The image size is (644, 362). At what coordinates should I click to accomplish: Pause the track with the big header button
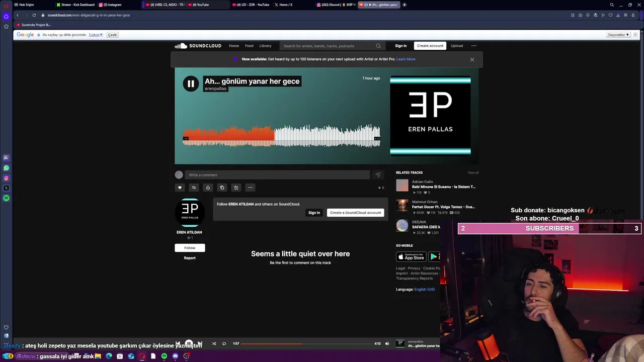click(x=191, y=84)
